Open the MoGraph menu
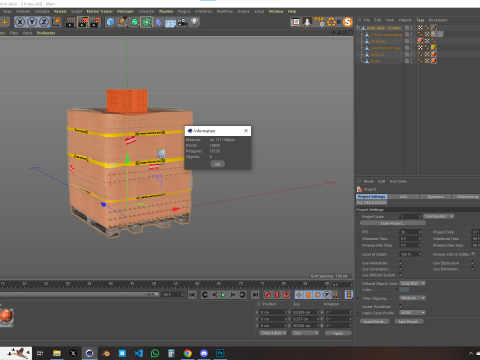Screen dimensions: 480x360 [125, 11]
